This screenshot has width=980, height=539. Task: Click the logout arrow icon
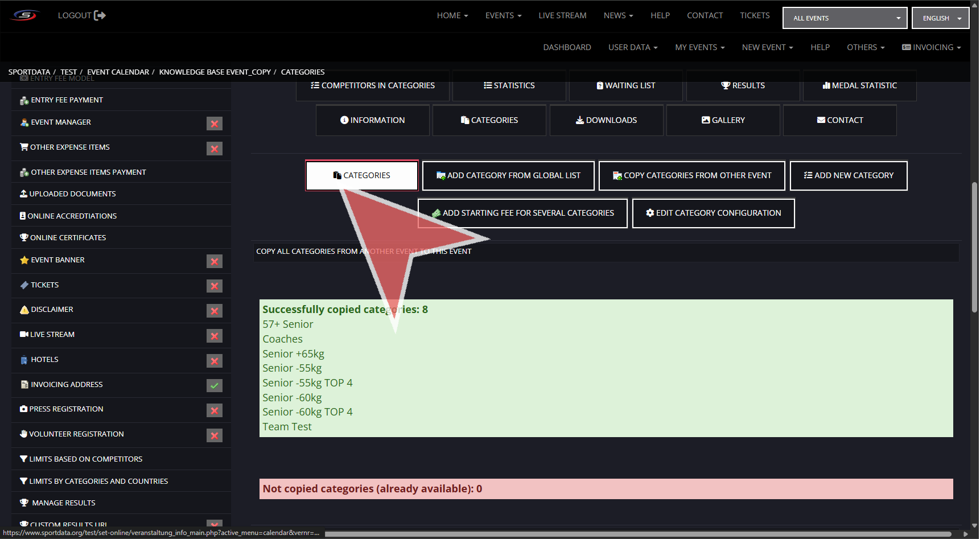click(x=100, y=15)
